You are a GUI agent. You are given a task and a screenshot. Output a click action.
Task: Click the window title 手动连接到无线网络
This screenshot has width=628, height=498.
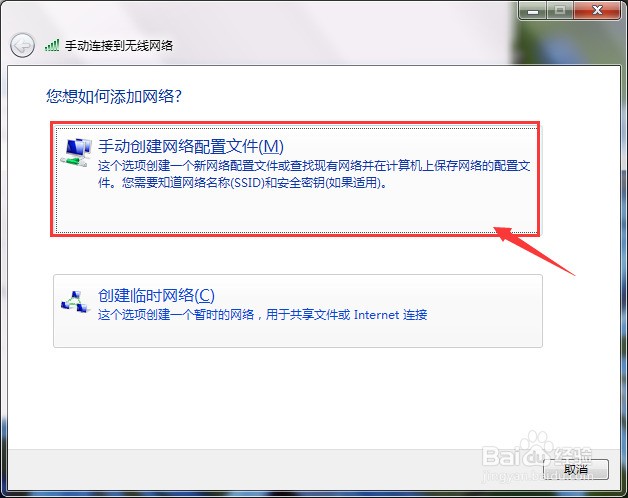coord(119,45)
